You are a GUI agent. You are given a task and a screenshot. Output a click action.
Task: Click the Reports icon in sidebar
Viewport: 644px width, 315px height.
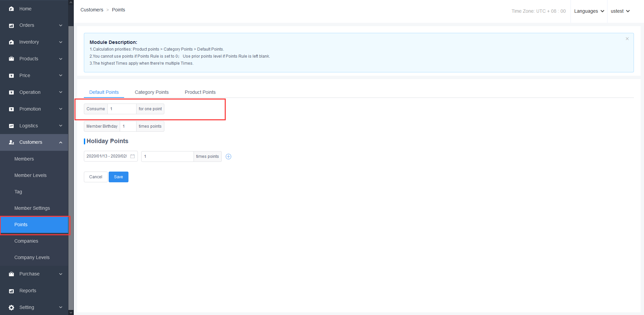tap(11, 291)
